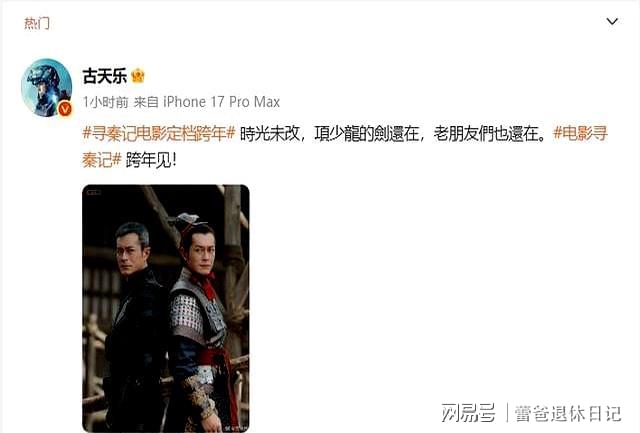Click the 蕾爸退休日记 watermark text

coord(567,413)
